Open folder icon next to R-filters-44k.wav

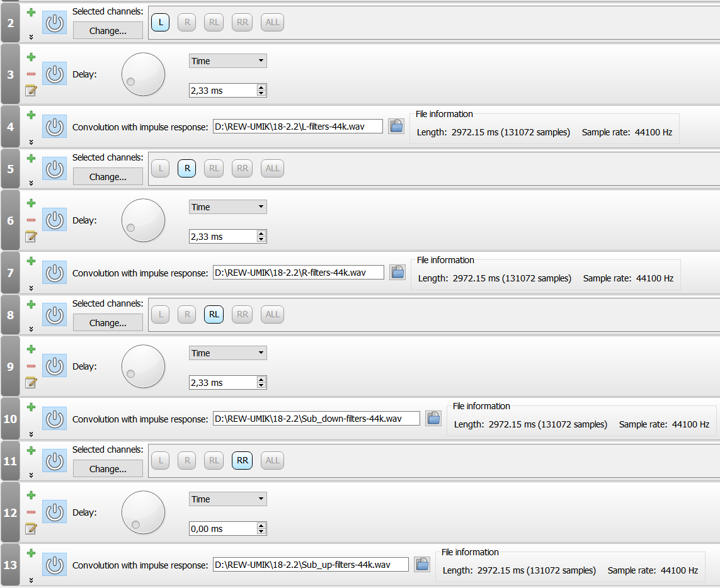pos(397,273)
